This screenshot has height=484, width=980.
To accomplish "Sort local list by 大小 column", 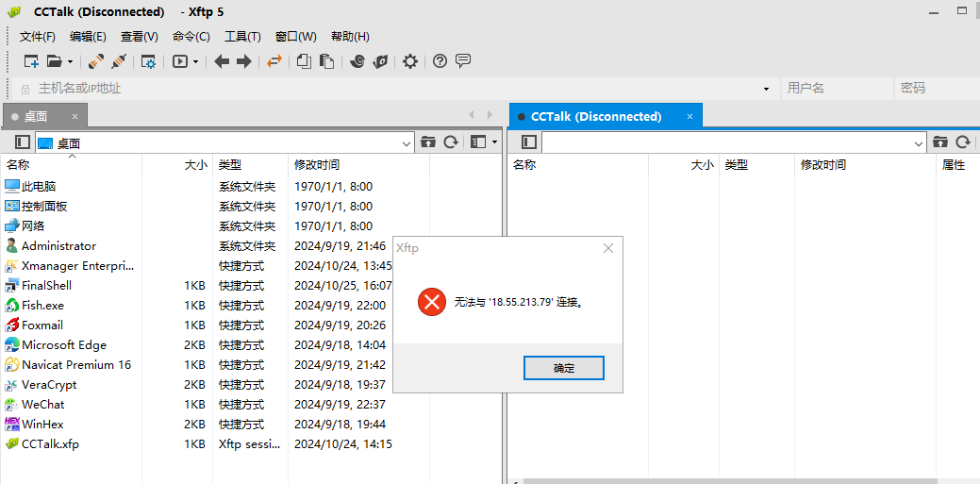I will [x=177, y=165].
